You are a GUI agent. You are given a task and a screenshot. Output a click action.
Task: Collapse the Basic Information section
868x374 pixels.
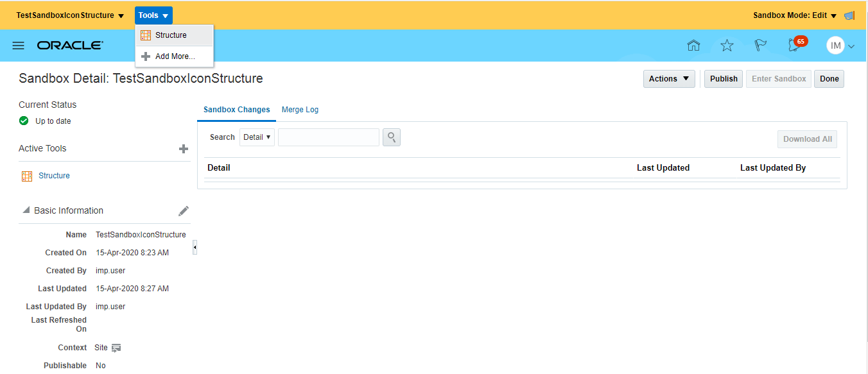coord(26,210)
